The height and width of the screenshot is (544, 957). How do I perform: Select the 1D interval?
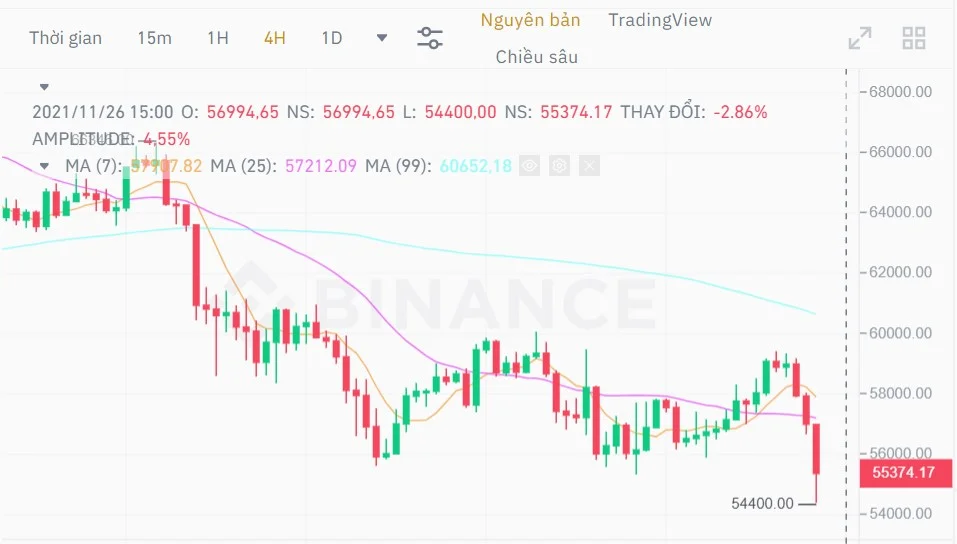tap(332, 38)
